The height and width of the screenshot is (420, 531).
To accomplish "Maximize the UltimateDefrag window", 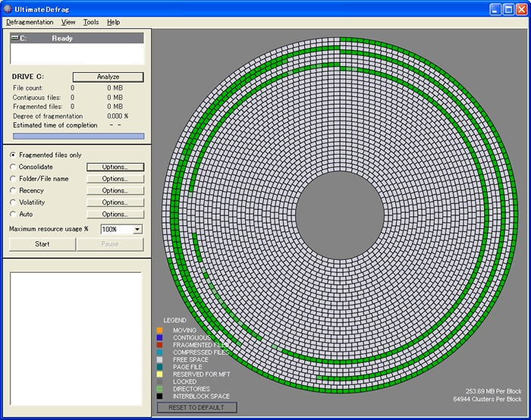I will point(509,9).
